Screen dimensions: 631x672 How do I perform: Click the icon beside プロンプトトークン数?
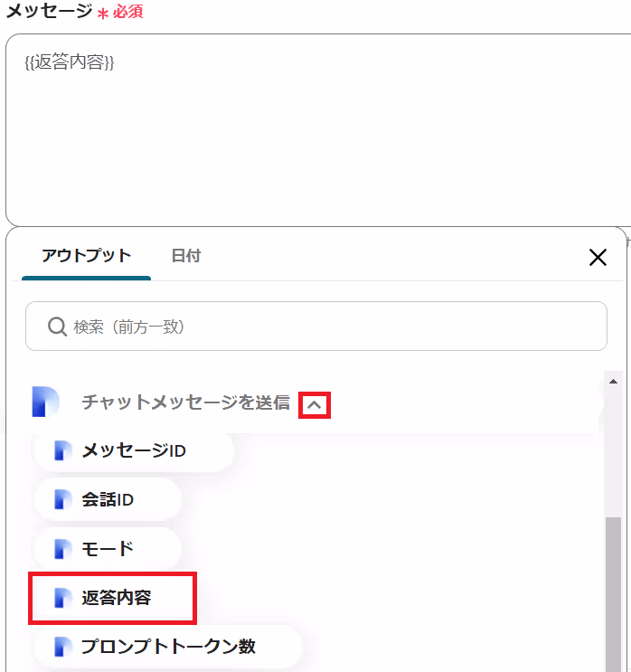coord(63,647)
